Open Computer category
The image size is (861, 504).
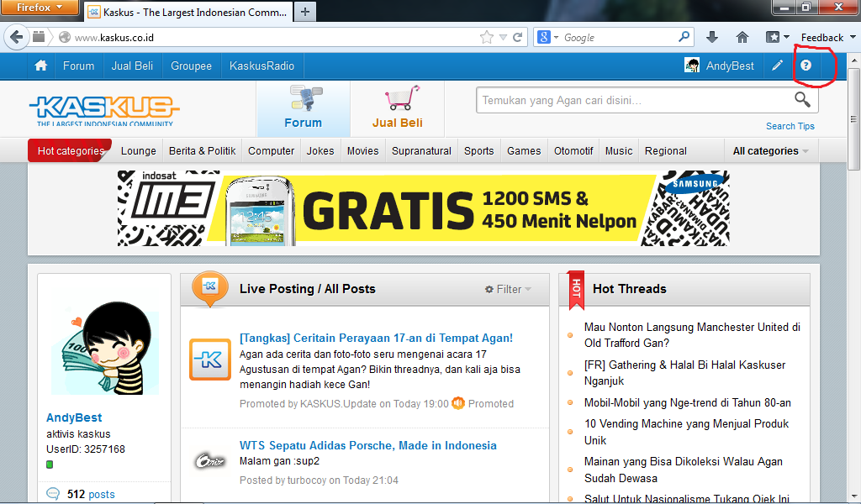click(x=272, y=151)
